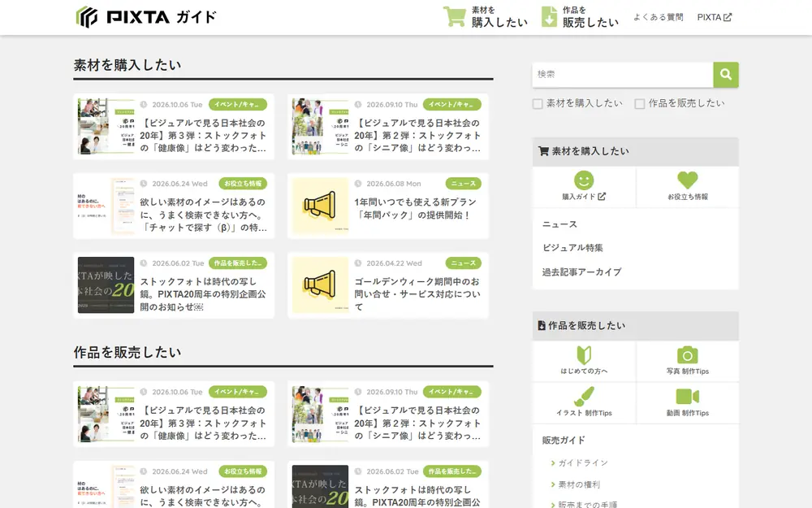
Task: Open イラスト 制作Tips brush icon
Action: [584, 397]
